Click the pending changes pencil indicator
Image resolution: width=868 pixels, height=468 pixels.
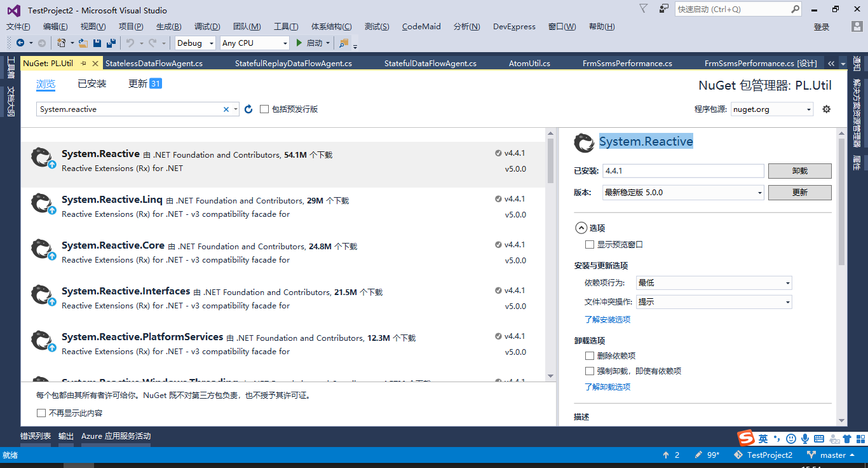[x=707, y=455]
